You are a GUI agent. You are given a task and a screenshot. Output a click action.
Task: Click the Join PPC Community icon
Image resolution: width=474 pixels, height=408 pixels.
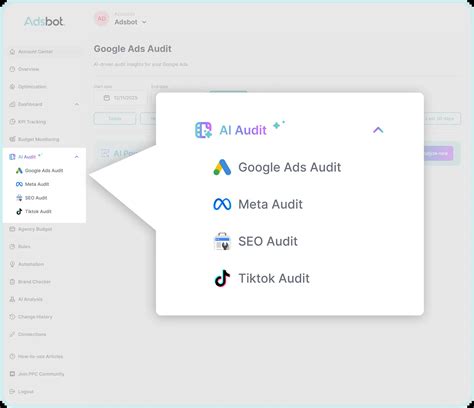12,374
